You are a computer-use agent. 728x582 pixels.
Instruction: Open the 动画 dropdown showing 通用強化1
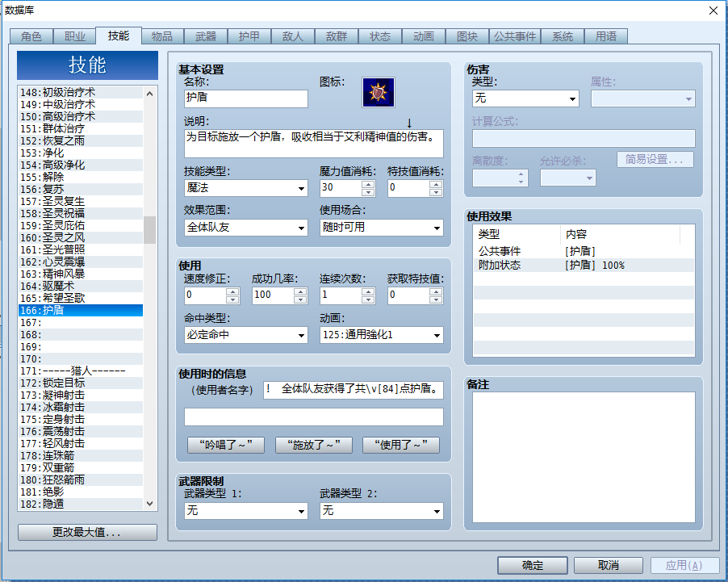(381, 335)
